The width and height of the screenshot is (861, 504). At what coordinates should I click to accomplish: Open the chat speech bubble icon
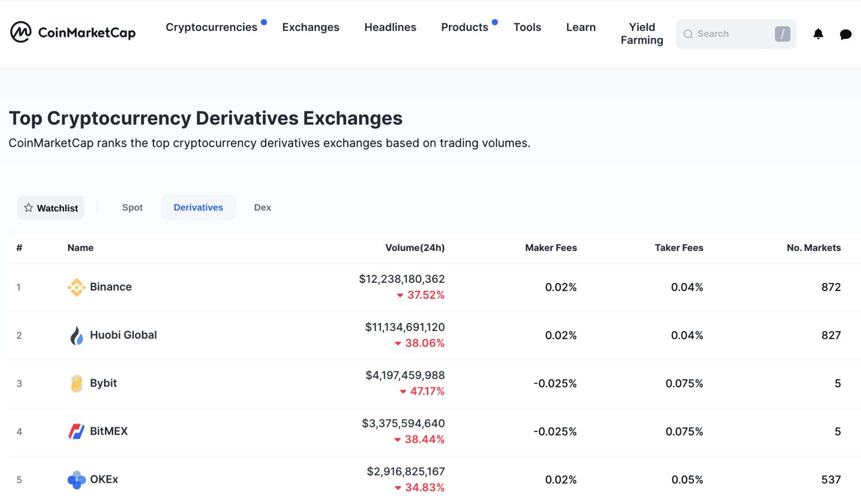(845, 34)
